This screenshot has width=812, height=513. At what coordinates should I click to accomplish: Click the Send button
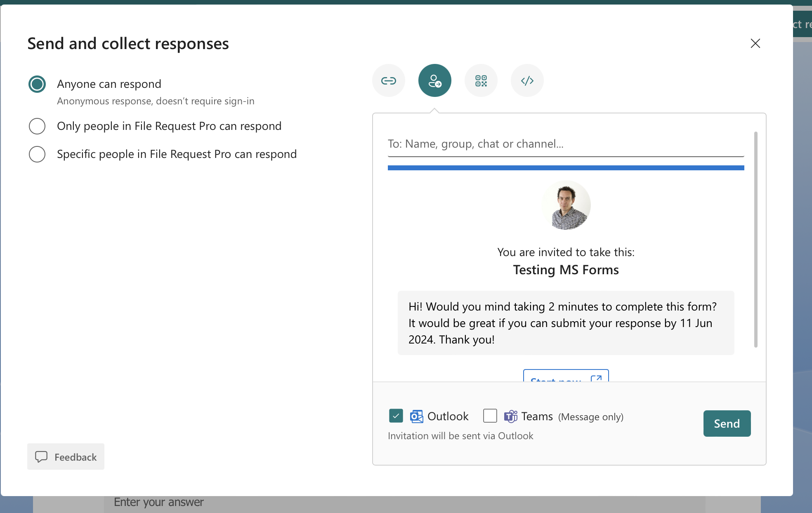727,423
